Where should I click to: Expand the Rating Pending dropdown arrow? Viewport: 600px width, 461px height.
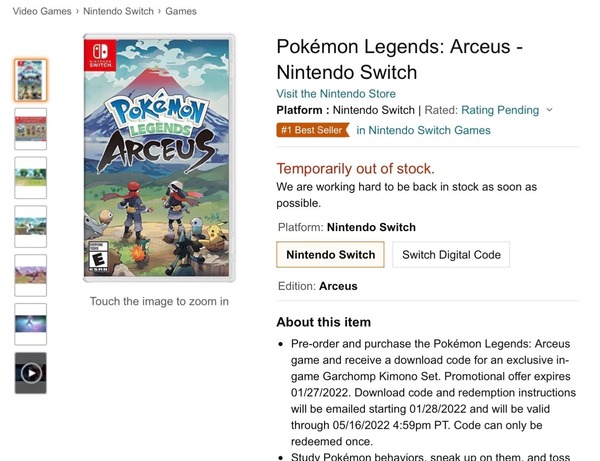pos(550,110)
